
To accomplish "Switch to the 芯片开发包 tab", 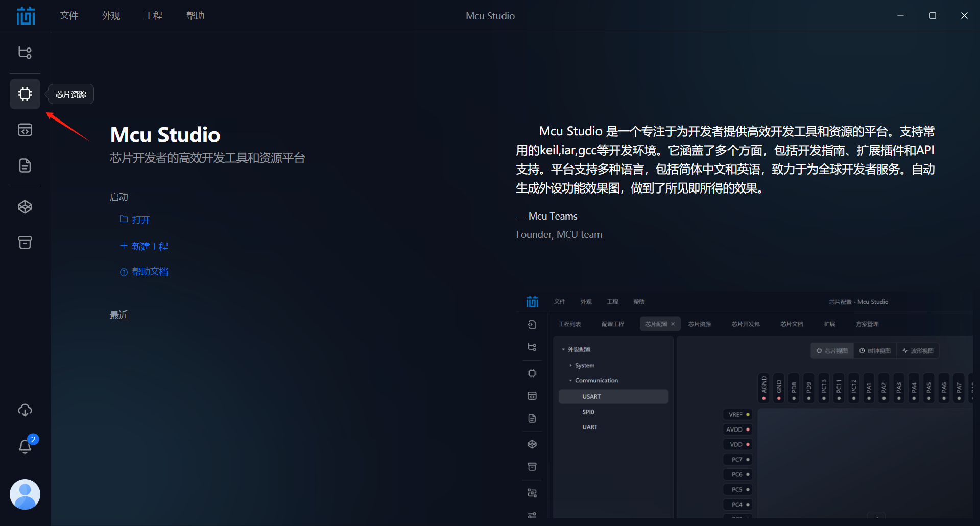I will tap(745, 324).
